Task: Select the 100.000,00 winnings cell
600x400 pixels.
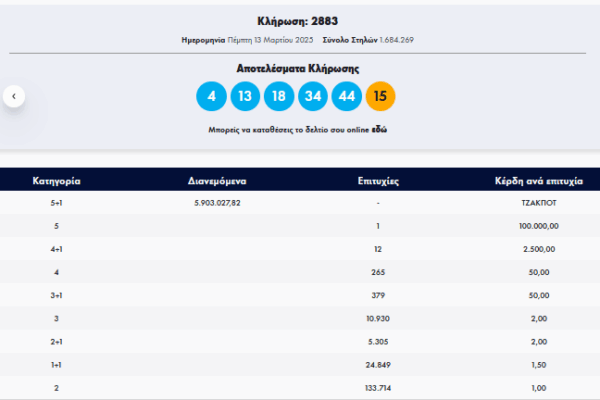Action: click(x=538, y=225)
